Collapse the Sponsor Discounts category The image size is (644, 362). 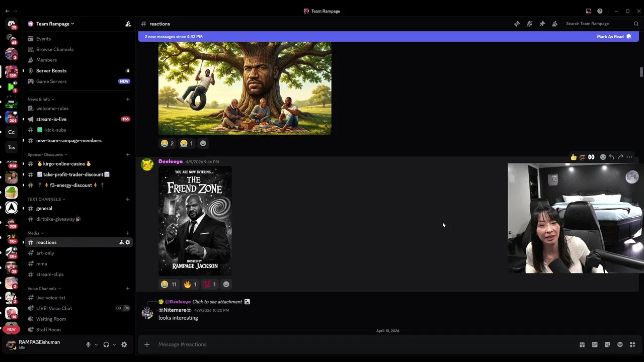click(47, 154)
